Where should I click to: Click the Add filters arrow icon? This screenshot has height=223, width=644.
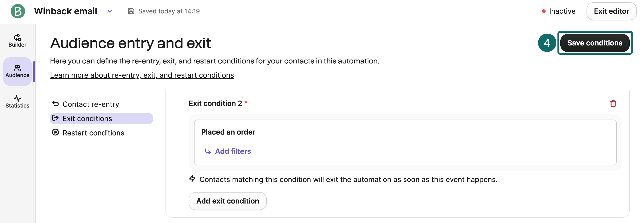click(208, 151)
